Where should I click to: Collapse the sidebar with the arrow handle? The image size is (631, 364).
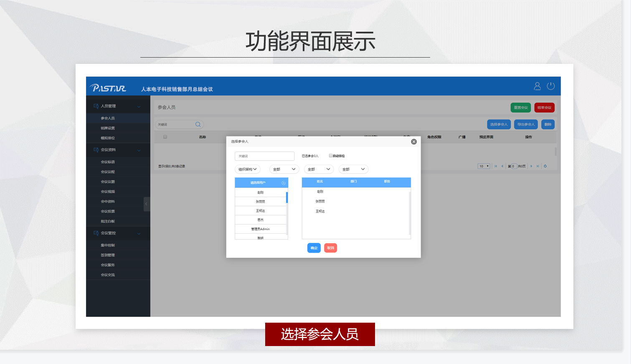pos(147,204)
